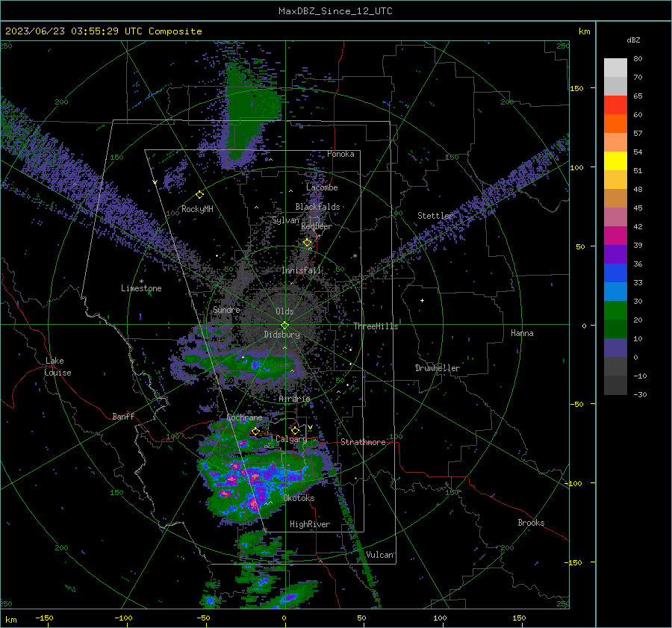
Task: Click the Calgary city label
Action: click(x=291, y=439)
